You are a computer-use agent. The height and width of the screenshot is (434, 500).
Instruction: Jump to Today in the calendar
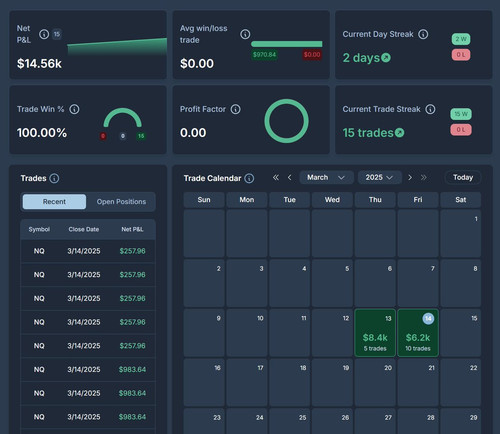coord(463,177)
